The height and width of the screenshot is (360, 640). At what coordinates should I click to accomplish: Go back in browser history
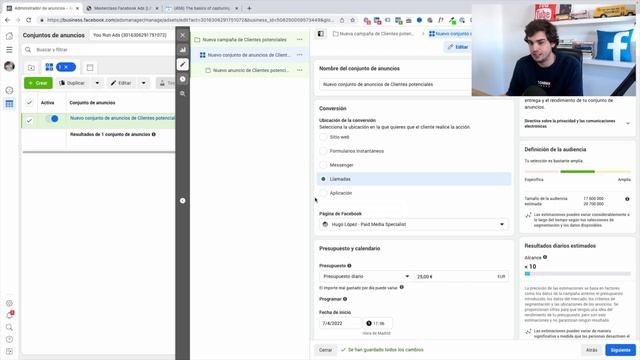point(7,20)
